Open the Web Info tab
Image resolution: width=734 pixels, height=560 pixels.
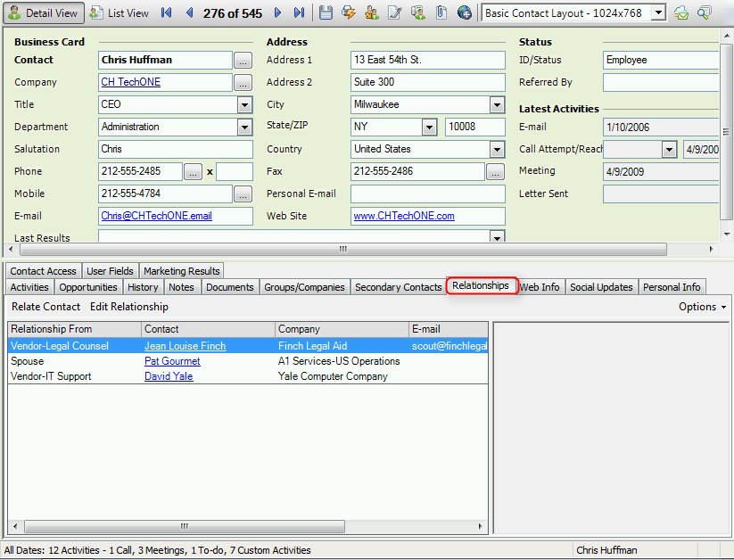click(540, 287)
